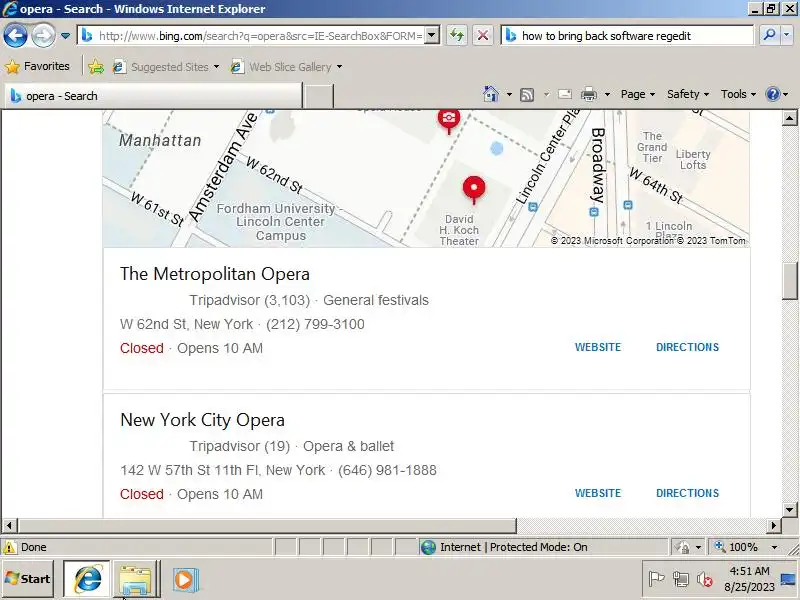Viewport: 800px width, 600px height.
Task: Open the recent pages dropdown arrow
Action: (x=65, y=36)
